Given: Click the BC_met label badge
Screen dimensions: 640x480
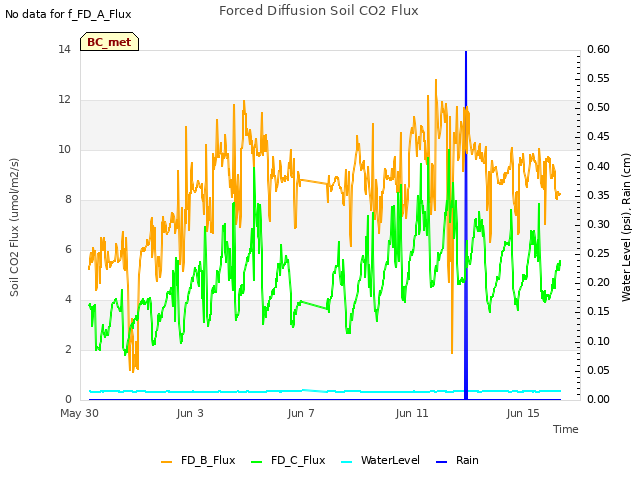Looking at the screenshot, I should 109,42.
